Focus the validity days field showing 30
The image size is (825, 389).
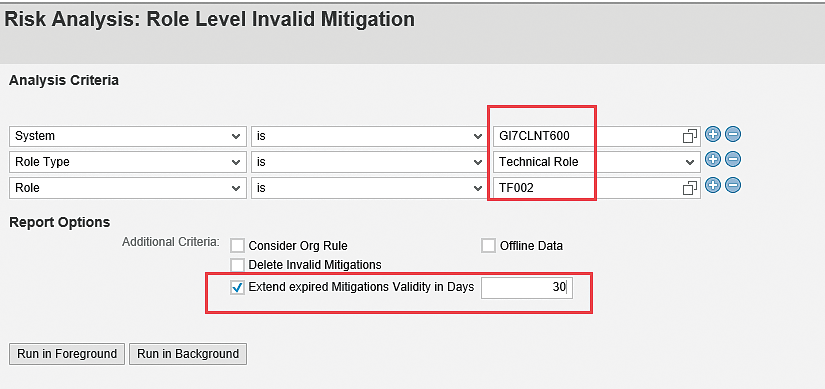(x=527, y=287)
